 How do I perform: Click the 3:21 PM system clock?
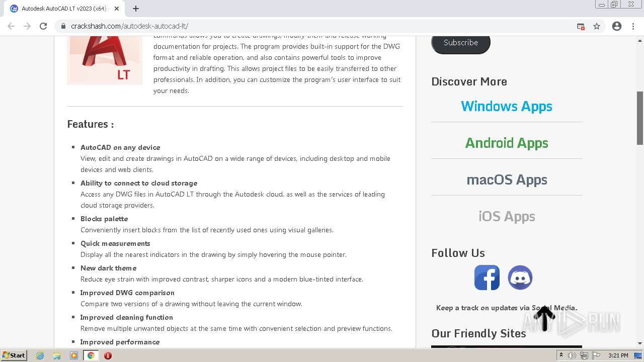point(618,355)
